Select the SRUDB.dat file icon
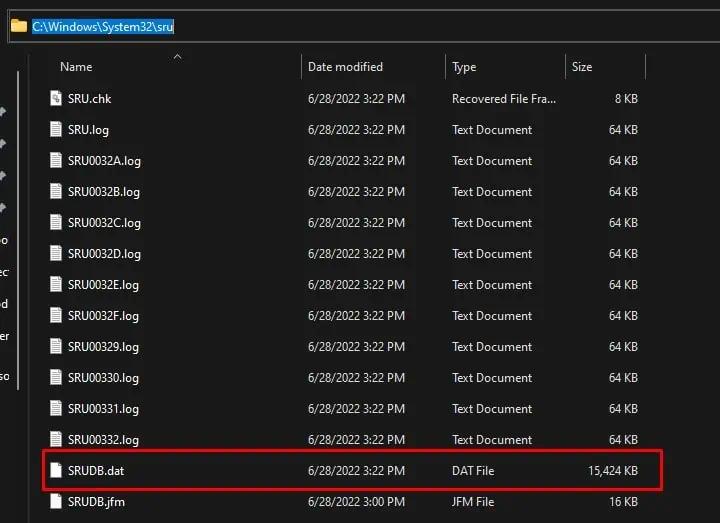The width and height of the screenshot is (720, 523). (56, 470)
